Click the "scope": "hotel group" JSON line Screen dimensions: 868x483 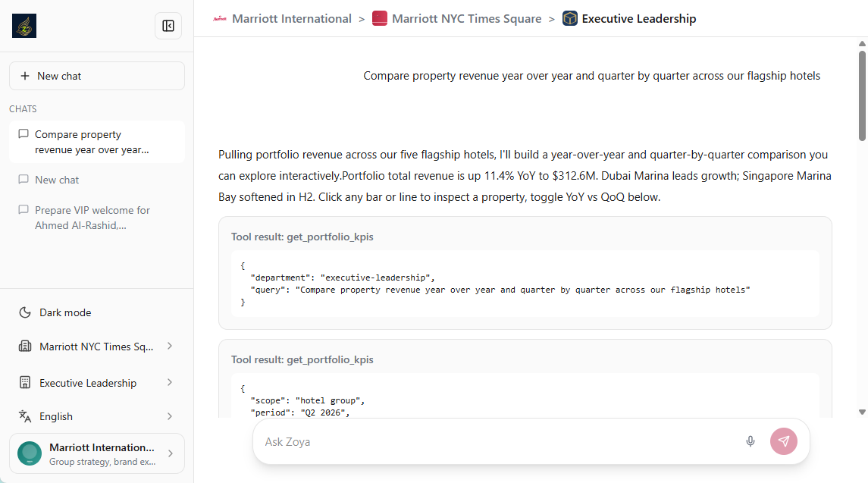tap(308, 400)
